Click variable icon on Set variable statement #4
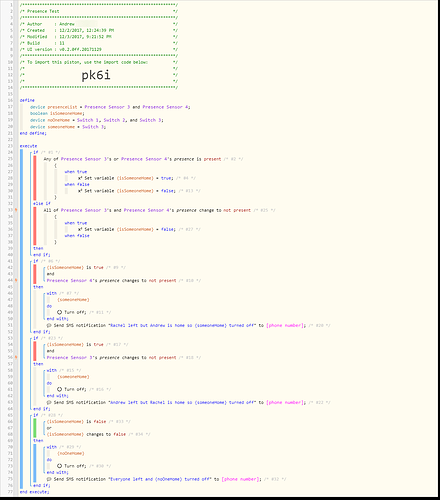Screen dimensions: 440x500 click(x=80, y=178)
